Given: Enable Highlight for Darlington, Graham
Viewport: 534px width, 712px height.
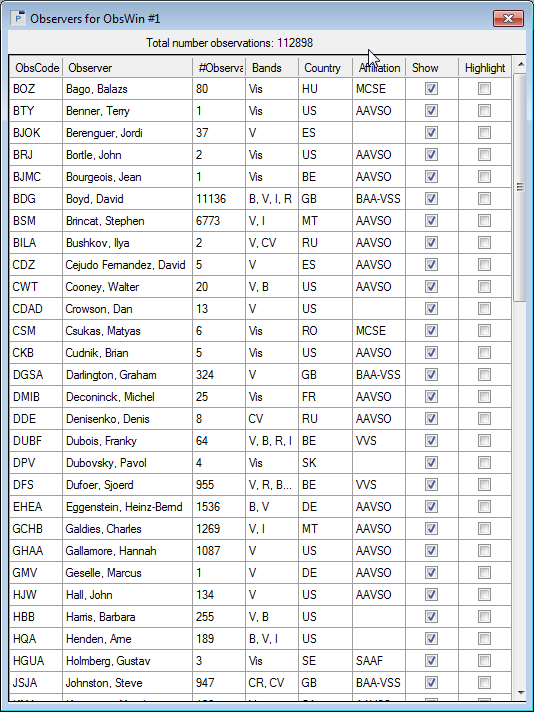Looking at the screenshot, I should click(x=485, y=375).
